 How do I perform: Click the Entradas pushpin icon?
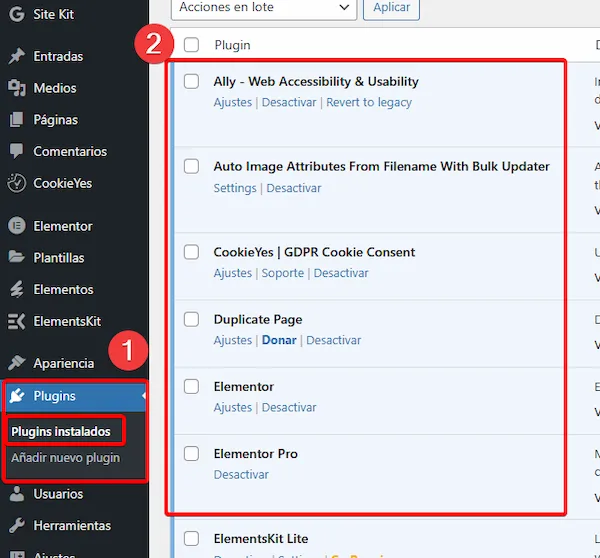click(17, 56)
